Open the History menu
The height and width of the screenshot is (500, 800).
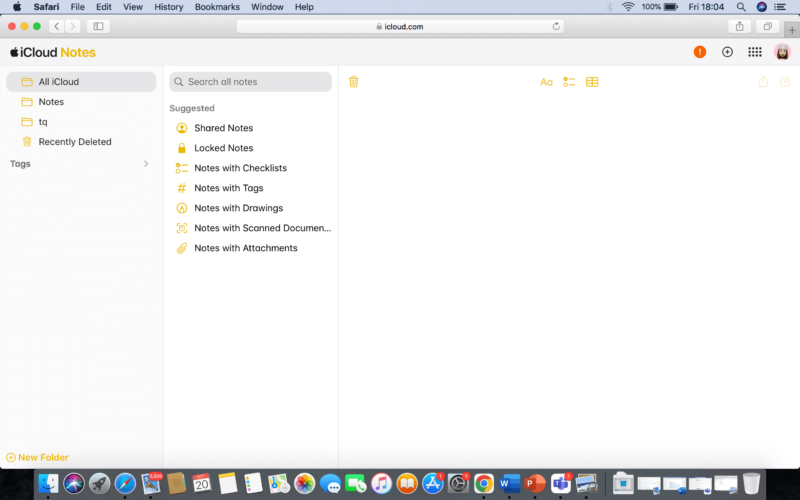coord(168,7)
